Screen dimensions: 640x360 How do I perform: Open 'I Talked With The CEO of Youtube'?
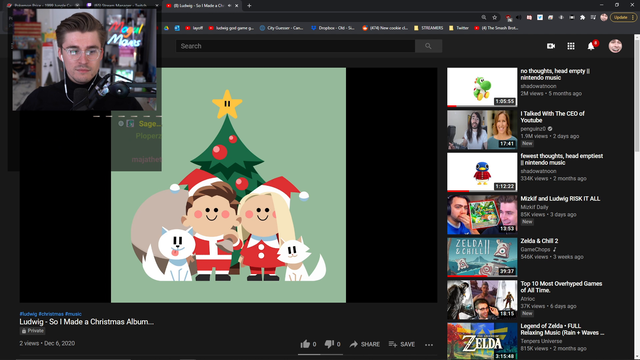pyautogui.click(x=552, y=117)
